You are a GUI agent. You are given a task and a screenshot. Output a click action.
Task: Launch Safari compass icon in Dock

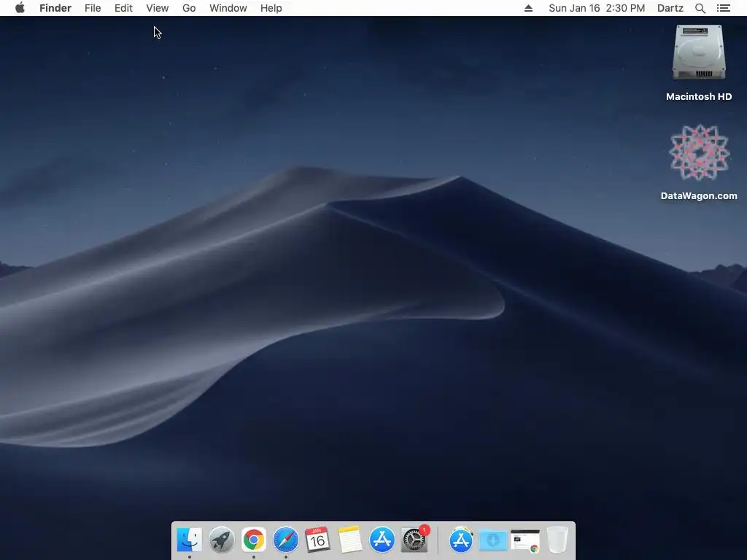click(286, 540)
